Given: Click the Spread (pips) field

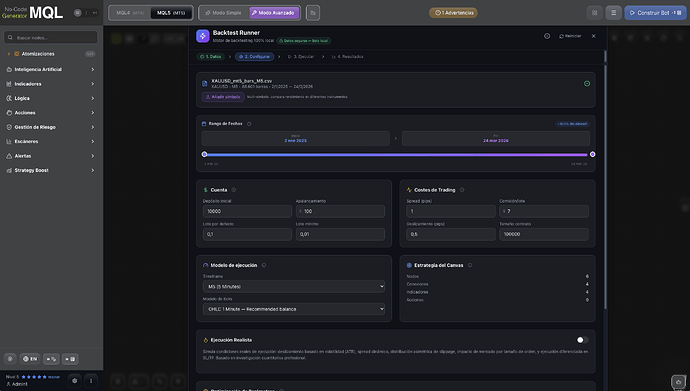Looking at the screenshot, I should (x=451, y=211).
